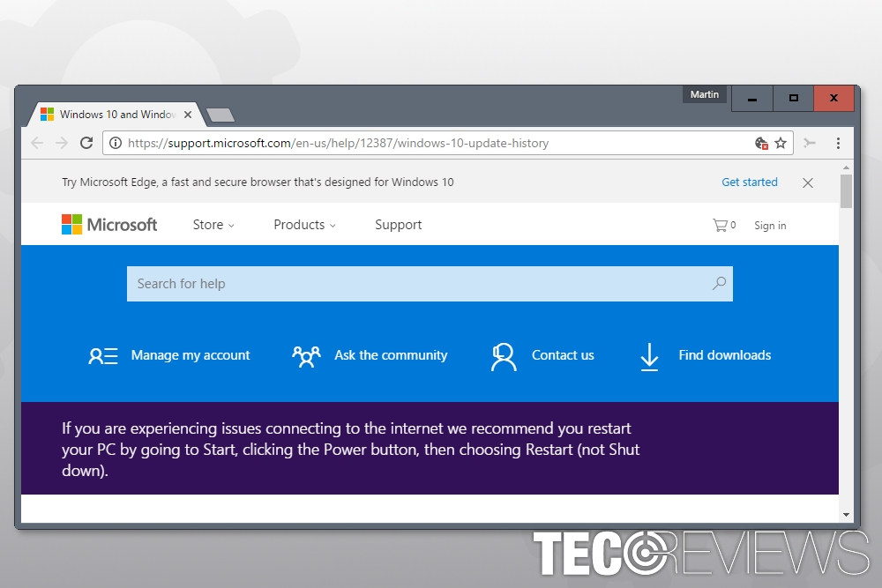
Task: Open the Contact us link
Action: (x=563, y=355)
